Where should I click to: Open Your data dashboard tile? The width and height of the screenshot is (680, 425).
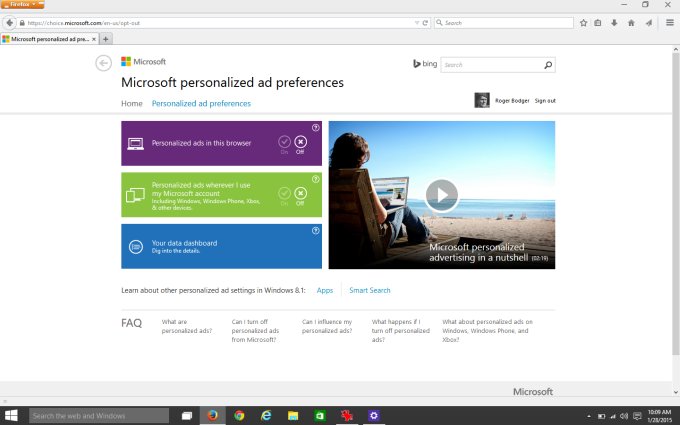[222, 246]
